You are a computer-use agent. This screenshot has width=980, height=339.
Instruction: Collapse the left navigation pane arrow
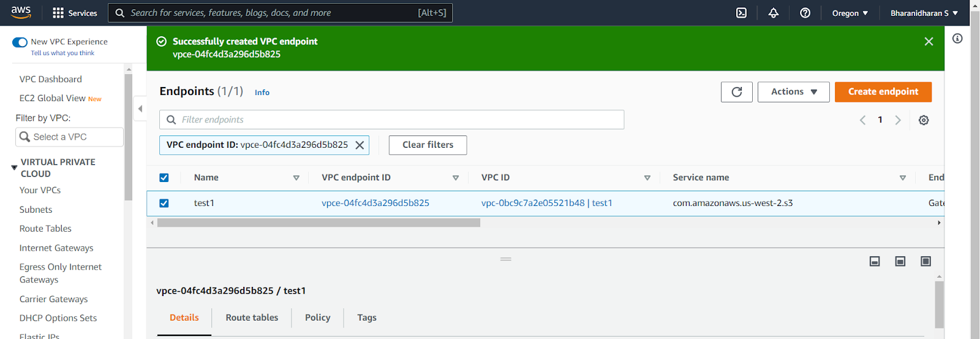click(140, 109)
